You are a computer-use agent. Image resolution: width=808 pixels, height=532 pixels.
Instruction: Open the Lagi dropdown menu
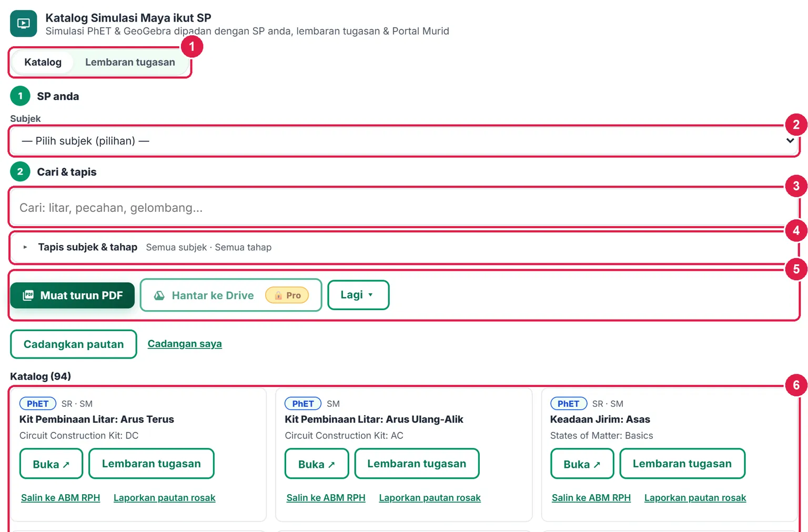point(358,295)
